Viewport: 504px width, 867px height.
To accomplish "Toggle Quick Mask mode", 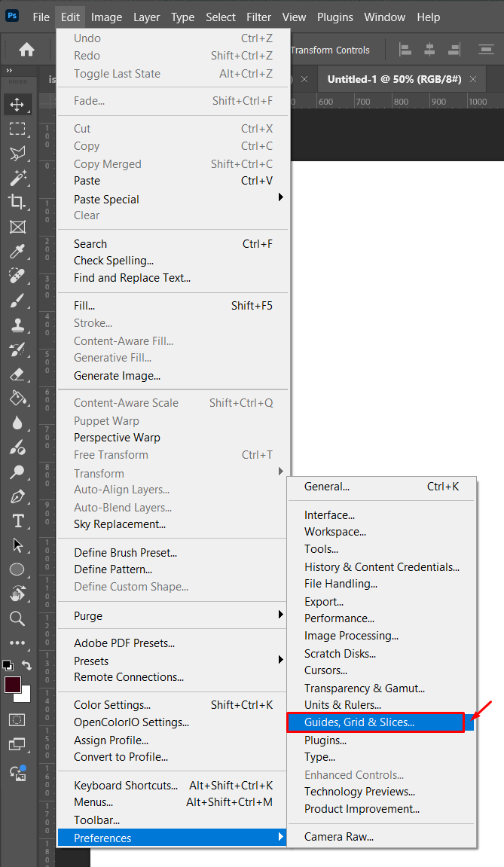I will [x=17, y=720].
